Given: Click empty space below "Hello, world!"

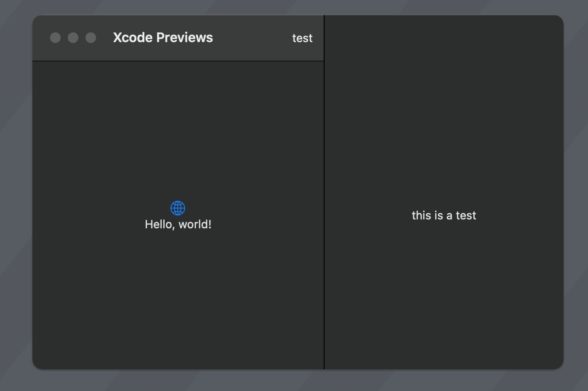Looking at the screenshot, I should point(178,301).
